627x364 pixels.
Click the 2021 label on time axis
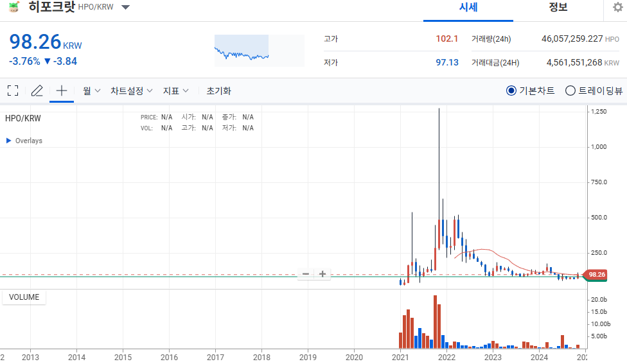[x=400, y=357]
